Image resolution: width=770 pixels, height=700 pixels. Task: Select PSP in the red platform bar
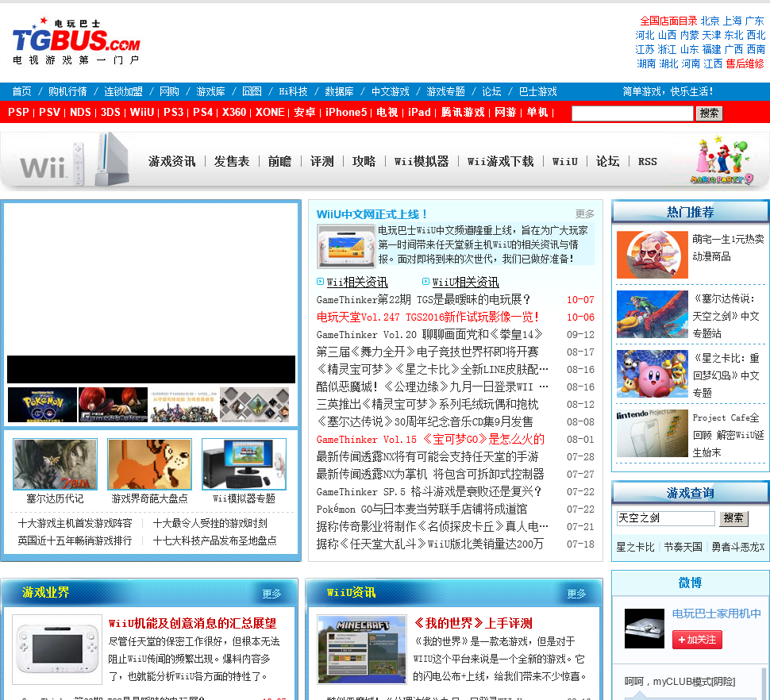tap(18, 112)
